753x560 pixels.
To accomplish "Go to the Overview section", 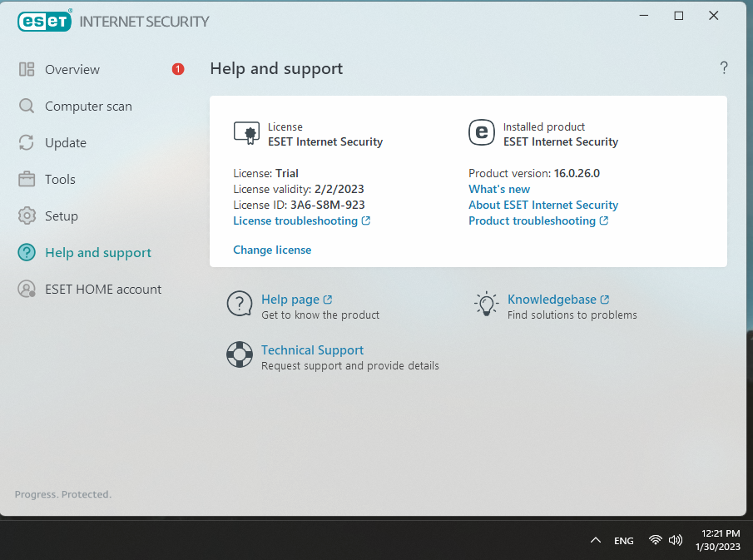I will (x=72, y=70).
